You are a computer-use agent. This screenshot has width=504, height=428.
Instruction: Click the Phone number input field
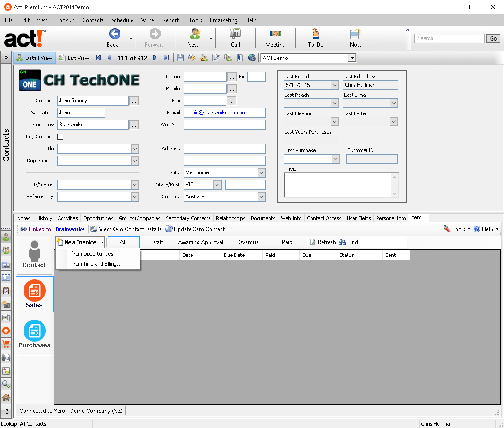click(x=205, y=77)
